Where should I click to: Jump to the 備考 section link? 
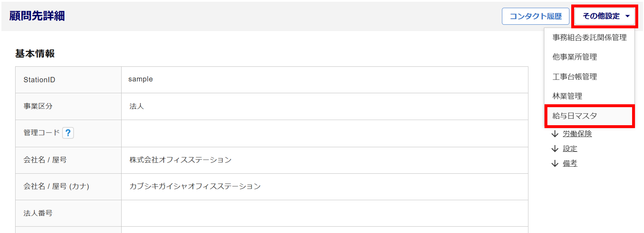coord(570,163)
